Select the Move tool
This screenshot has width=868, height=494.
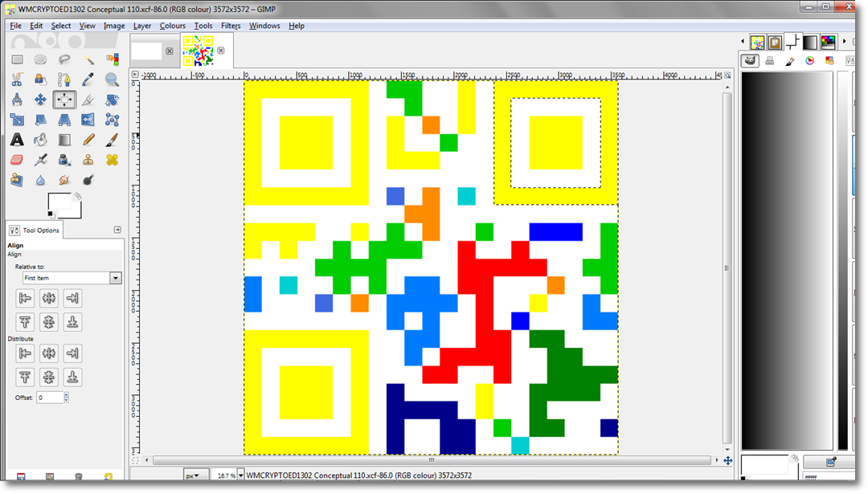coord(40,100)
